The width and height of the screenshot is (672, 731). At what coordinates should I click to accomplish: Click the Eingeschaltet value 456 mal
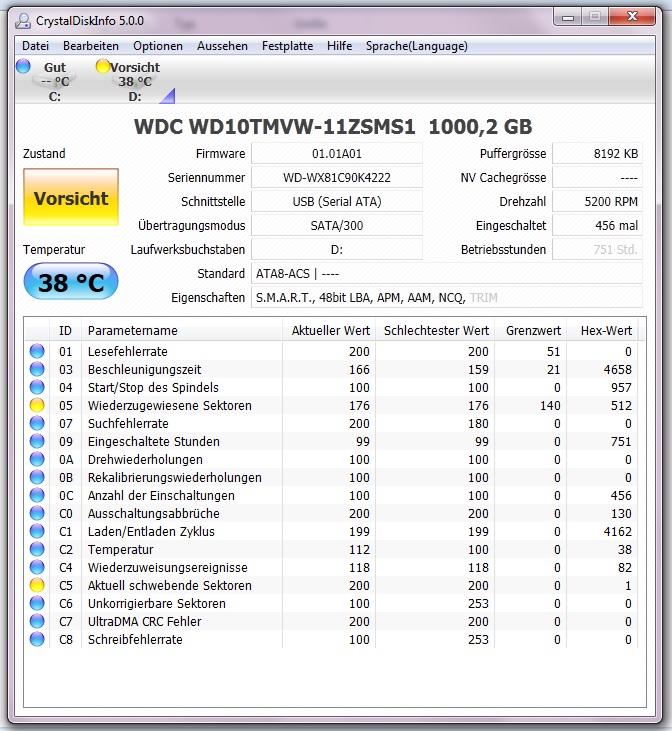pyautogui.click(x=597, y=226)
